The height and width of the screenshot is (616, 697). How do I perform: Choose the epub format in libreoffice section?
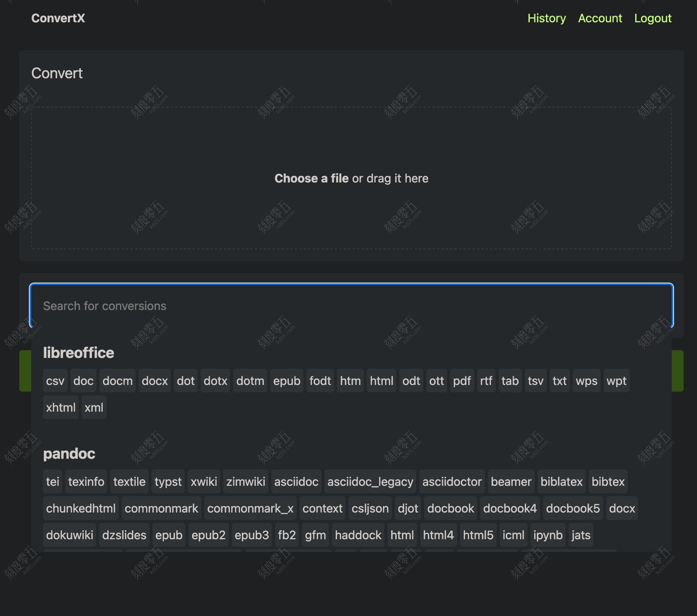(x=287, y=381)
